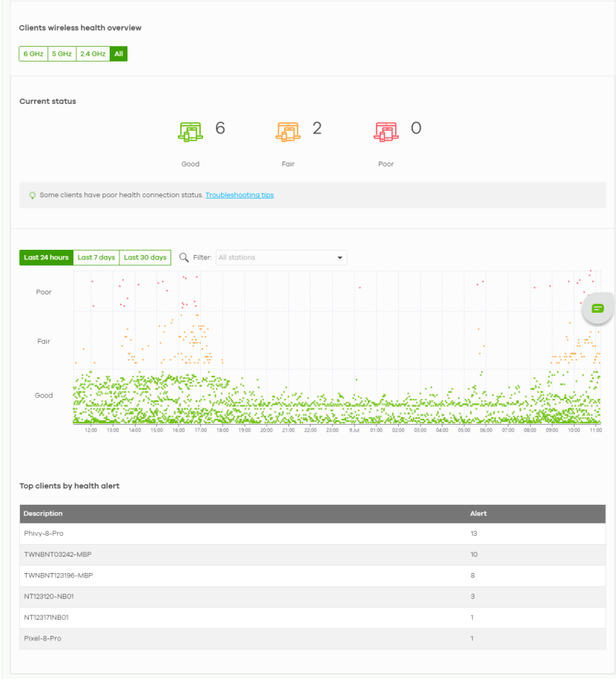Select the 2.4 GHz band filter
The image size is (616, 679).
click(93, 54)
